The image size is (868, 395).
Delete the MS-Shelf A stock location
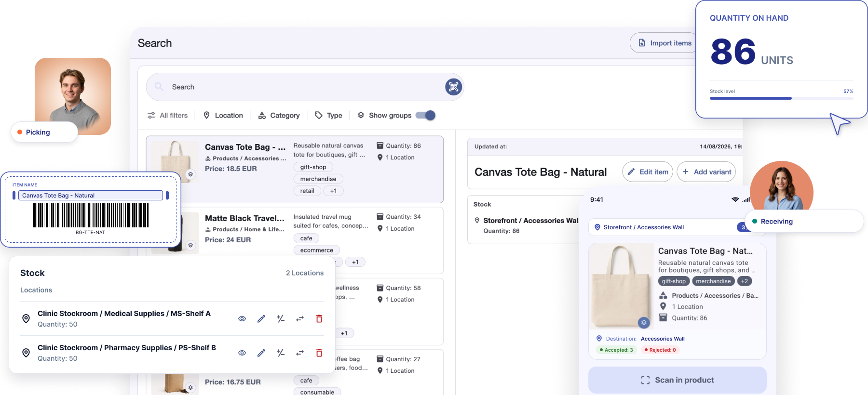tap(319, 319)
